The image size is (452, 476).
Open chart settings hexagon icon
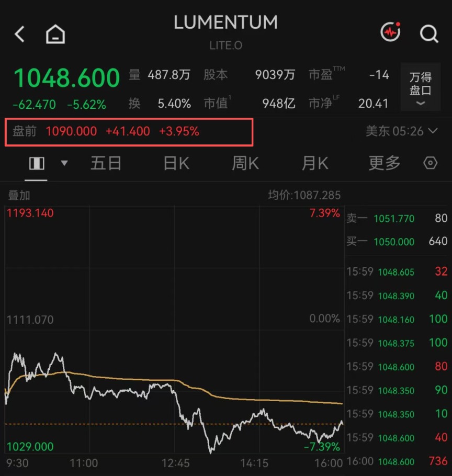coord(430,163)
